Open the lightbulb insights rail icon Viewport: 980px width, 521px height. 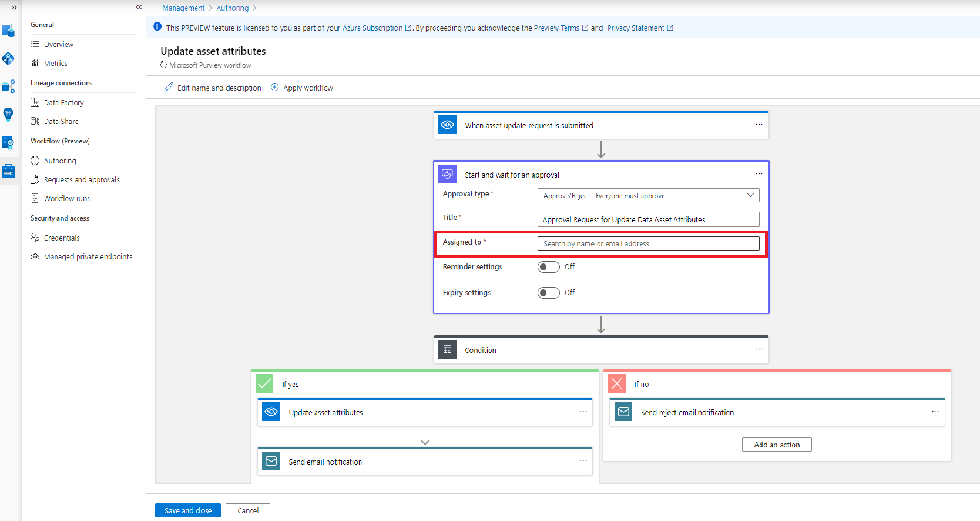pos(8,115)
